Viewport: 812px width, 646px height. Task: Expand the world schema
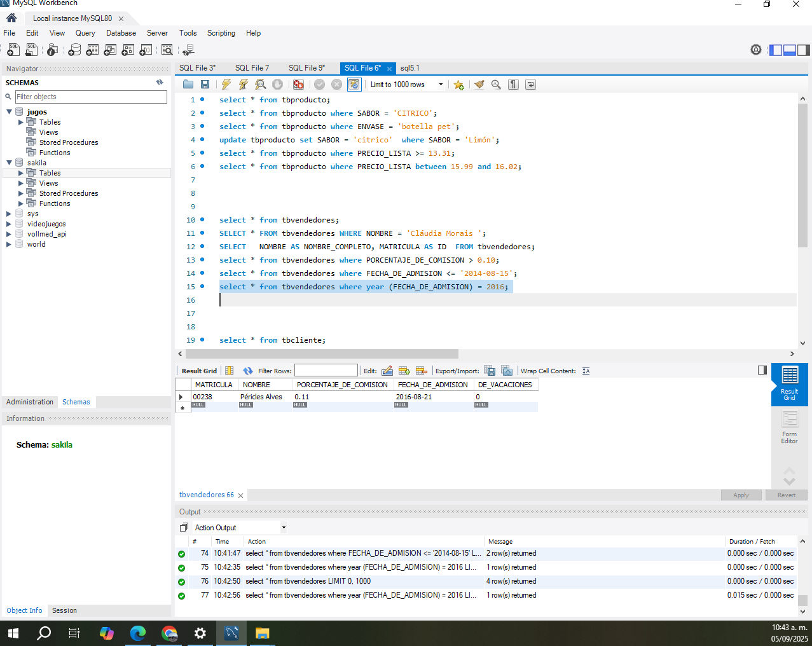click(x=9, y=244)
